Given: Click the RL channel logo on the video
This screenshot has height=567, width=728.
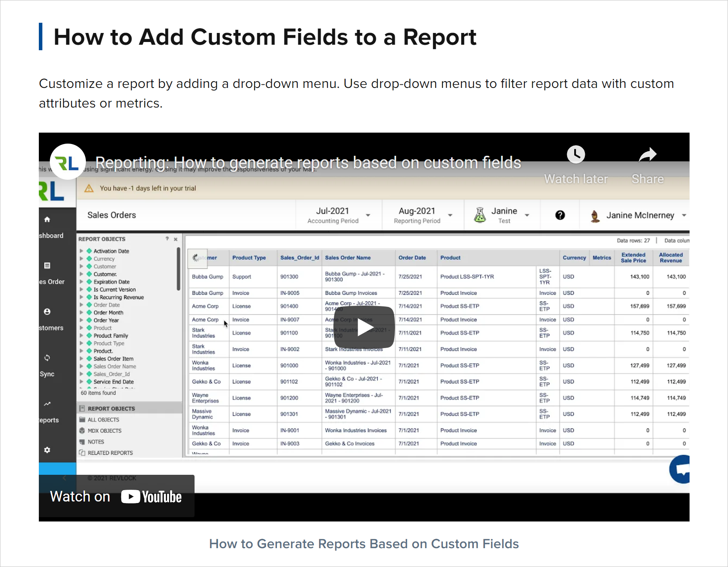Looking at the screenshot, I should (x=68, y=162).
